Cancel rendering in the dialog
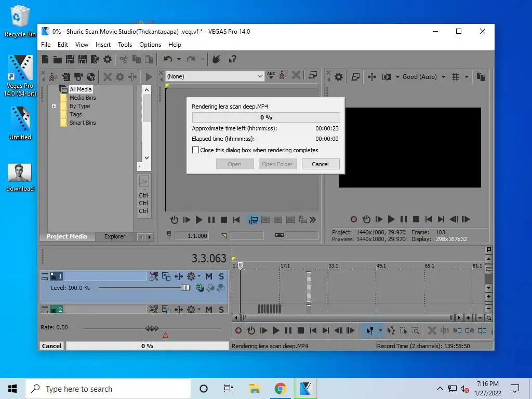 [320, 164]
